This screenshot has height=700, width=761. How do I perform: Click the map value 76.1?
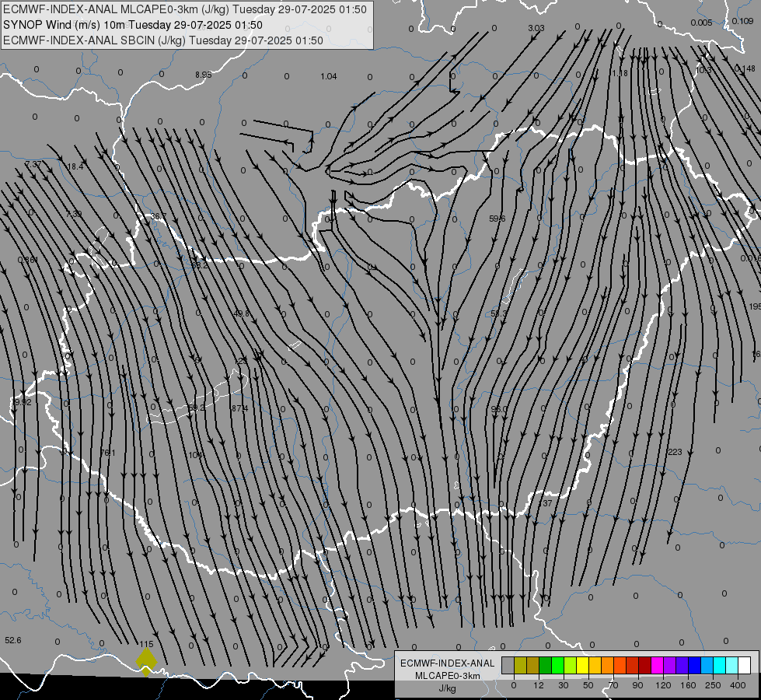[108, 453]
